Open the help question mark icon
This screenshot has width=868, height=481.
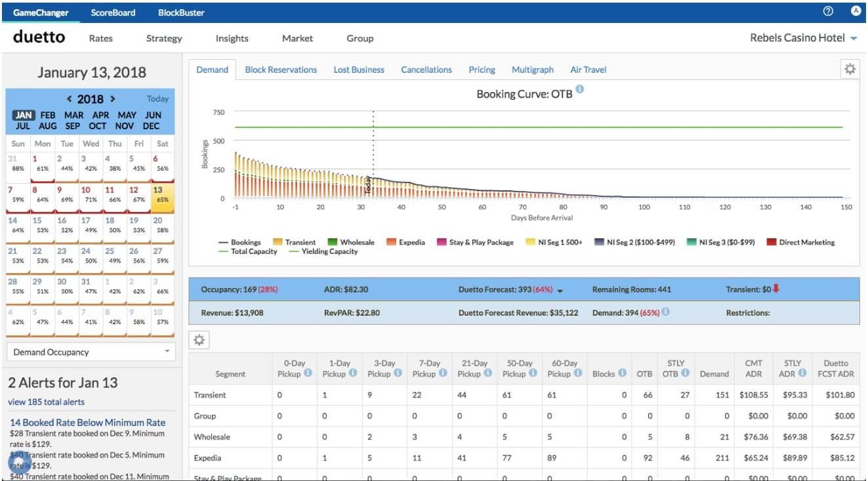tap(828, 11)
